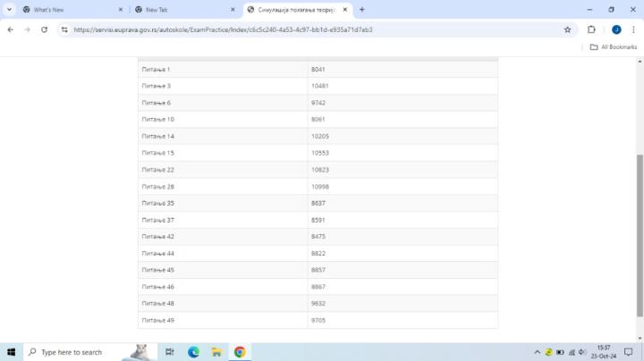Image resolution: width=644 pixels, height=361 pixels.
Task: Click the value 10553 in the table
Action: (x=320, y=153)
